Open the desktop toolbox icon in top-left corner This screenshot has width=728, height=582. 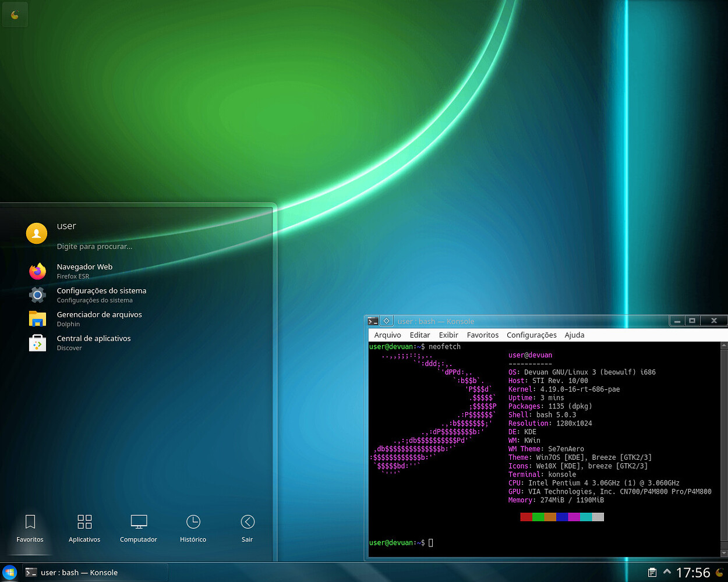click(15, 15)
